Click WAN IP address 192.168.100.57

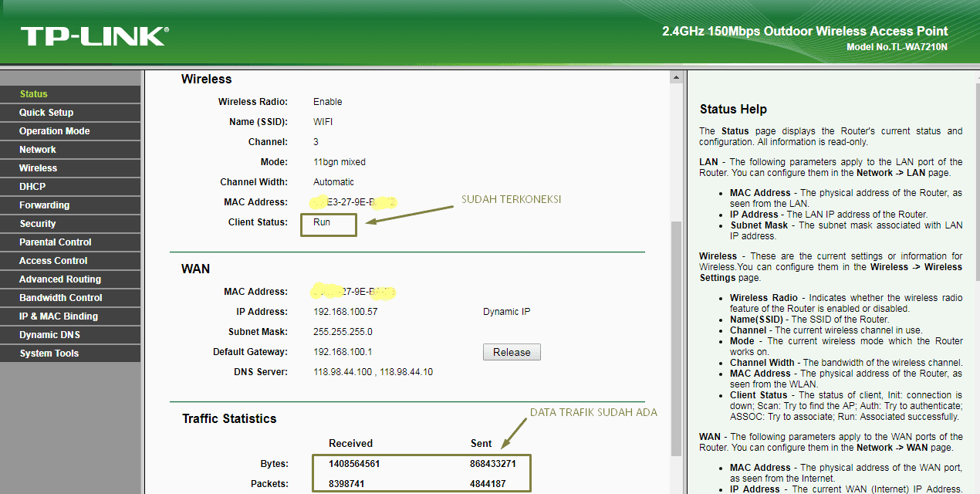[346, 312]
